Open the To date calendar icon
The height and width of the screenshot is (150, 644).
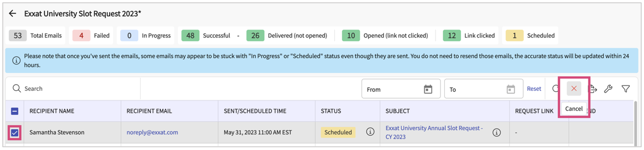tap(511, 89)
